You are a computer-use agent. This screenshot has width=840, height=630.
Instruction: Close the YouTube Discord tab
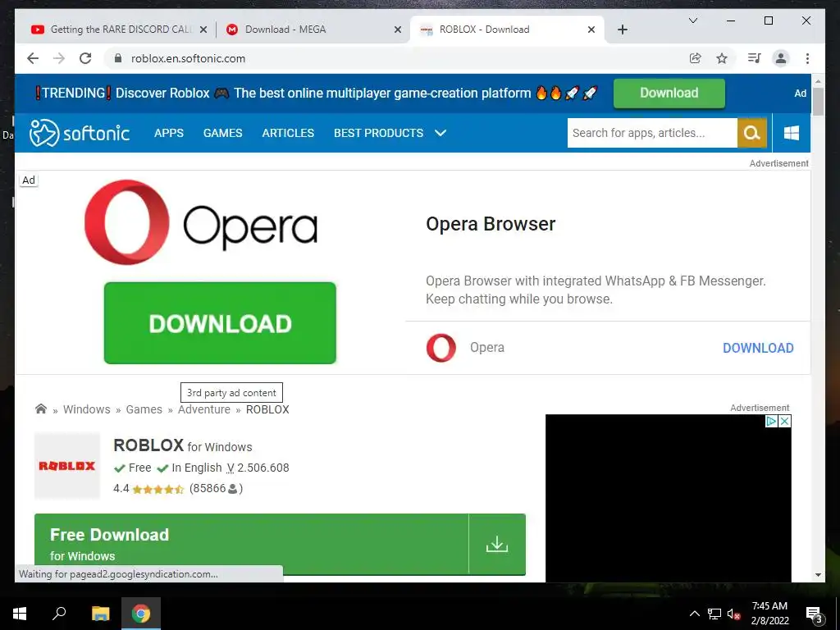[x=203, y=30]
